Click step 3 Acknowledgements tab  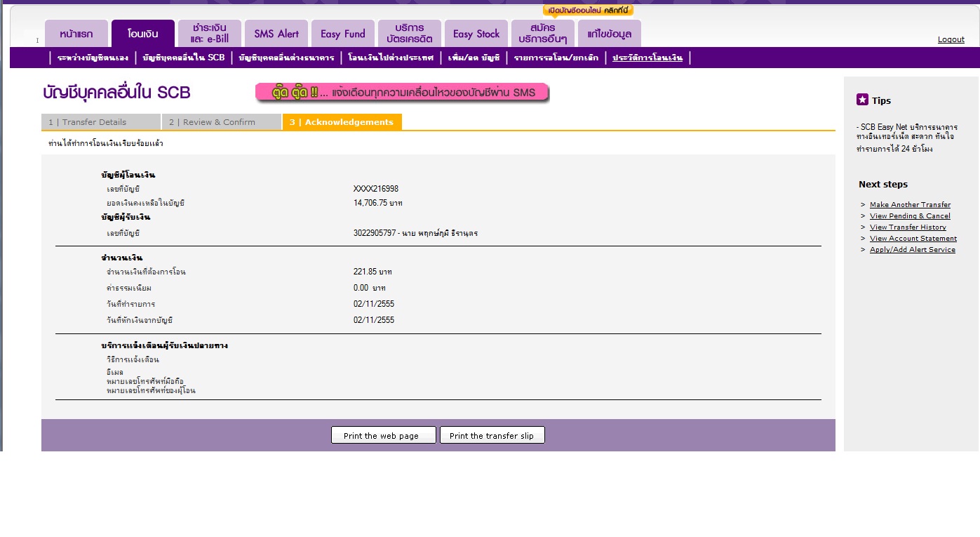click(342, 122)
